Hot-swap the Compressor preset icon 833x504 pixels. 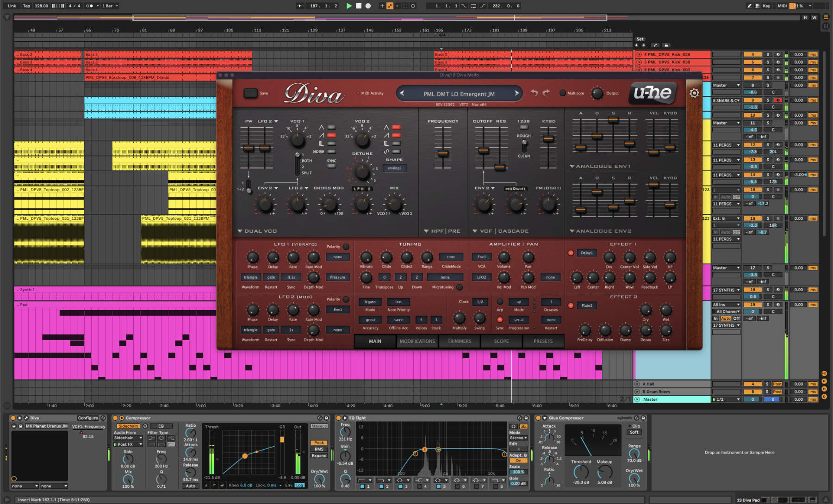point(320,418)
